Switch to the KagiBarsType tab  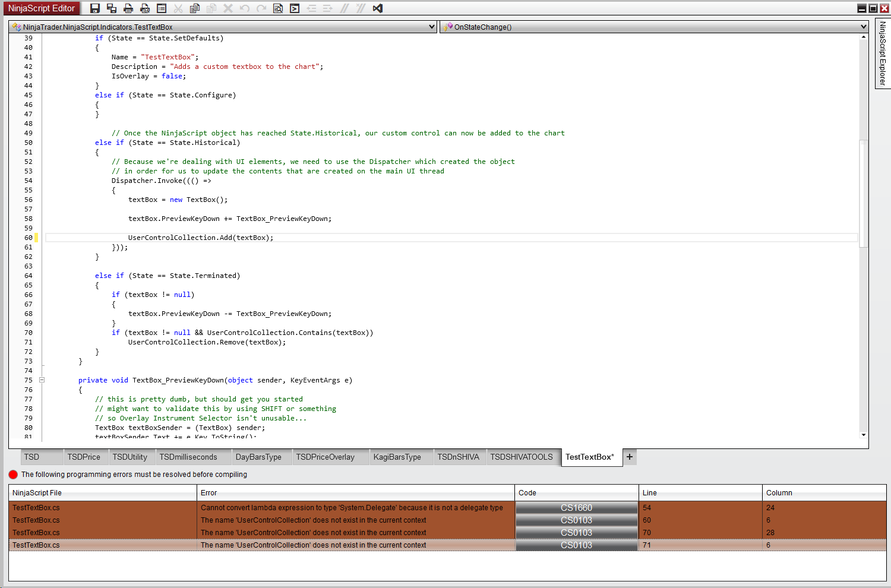pos(397,457)
